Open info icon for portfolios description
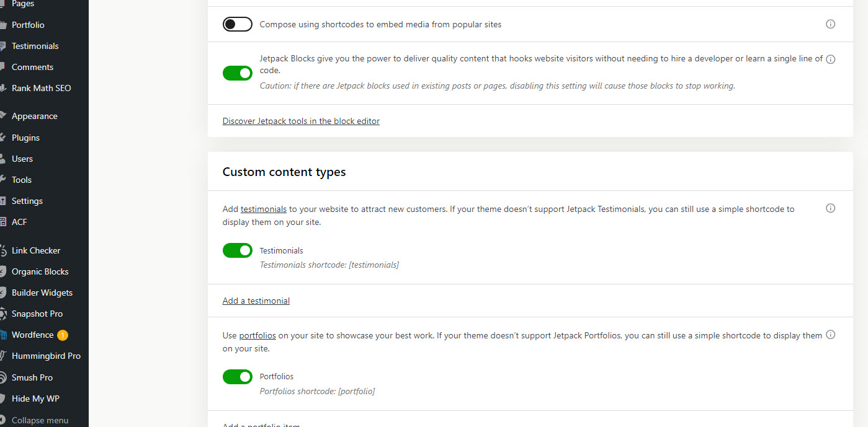This screenshot has width=868, height=427. click(831, 335)
